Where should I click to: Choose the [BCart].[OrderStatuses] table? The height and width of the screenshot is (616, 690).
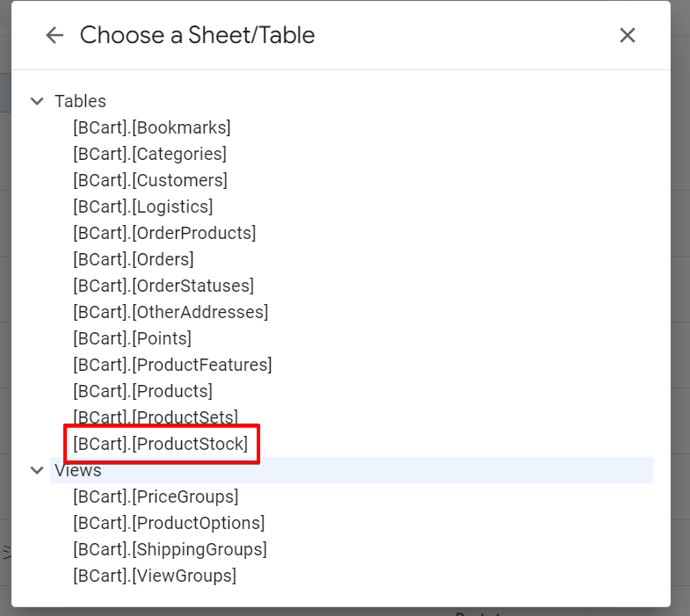click(163, 286)
